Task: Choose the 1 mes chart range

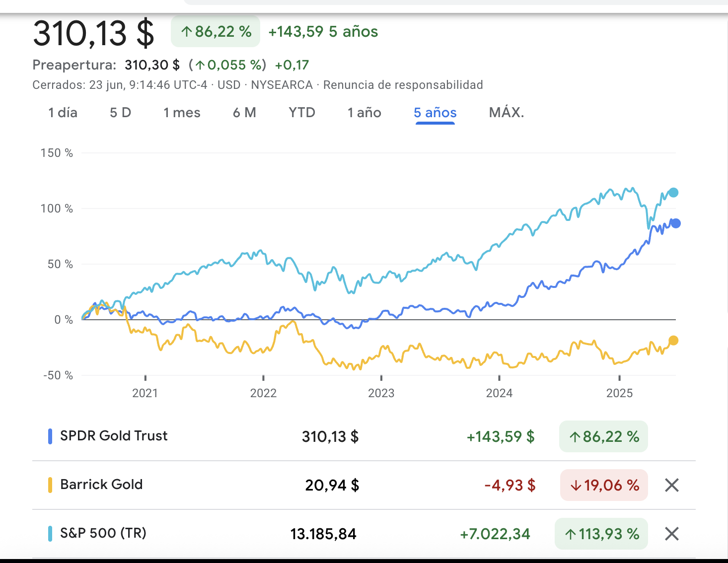Action: tap(182, 113)
